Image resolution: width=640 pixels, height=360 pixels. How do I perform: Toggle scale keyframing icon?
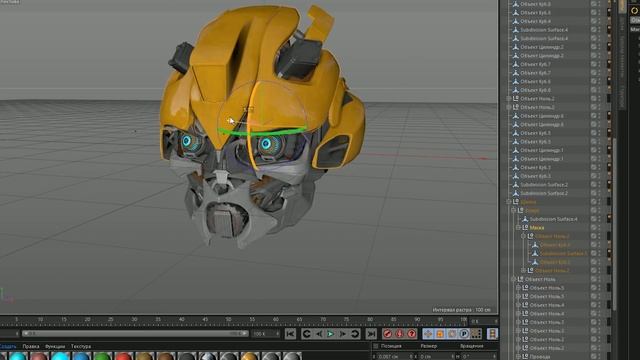pyautogui.click(x=440, y=334)
